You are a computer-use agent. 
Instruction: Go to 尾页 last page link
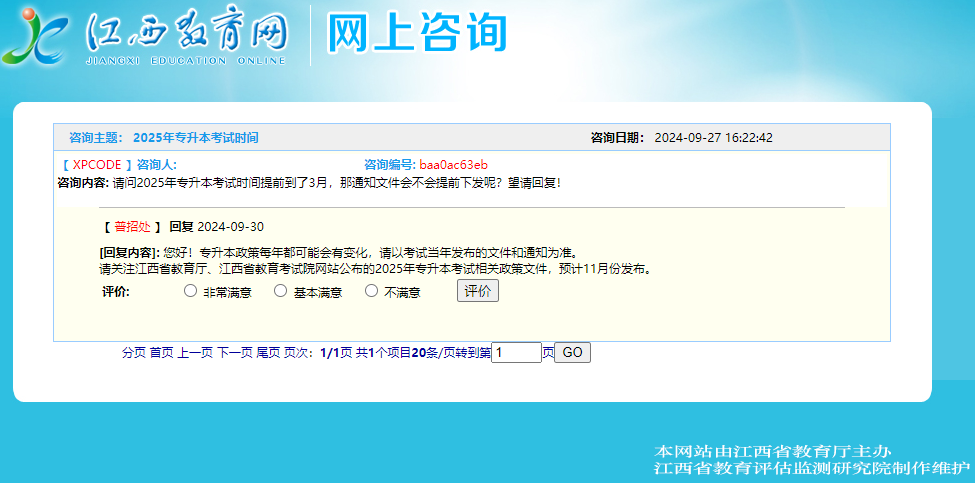(269, 353)
